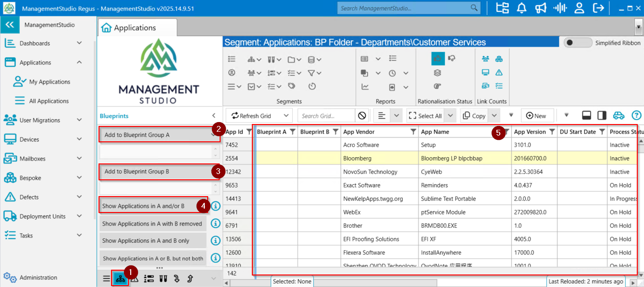
Task: Click the users link count icon
Action: tap(485, 59)
